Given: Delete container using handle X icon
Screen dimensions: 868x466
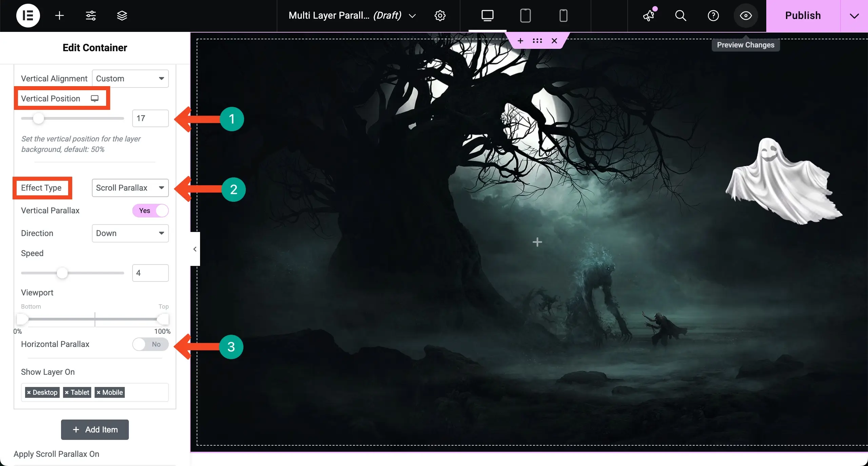Looking at the screenshot, I should [x=554, y=41].
